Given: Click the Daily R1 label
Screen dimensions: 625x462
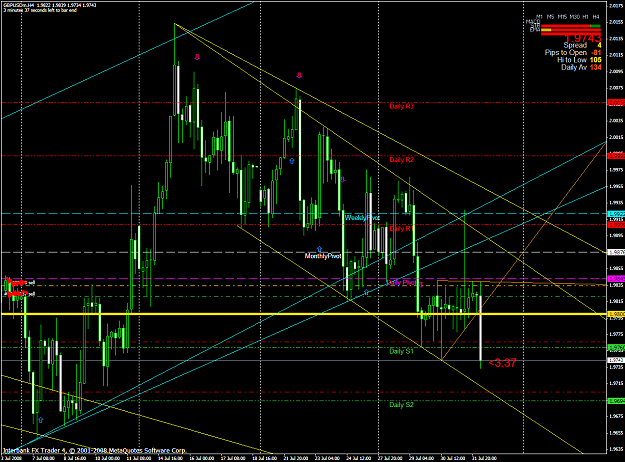Looking at the screenshot, I should pos(401,228).
